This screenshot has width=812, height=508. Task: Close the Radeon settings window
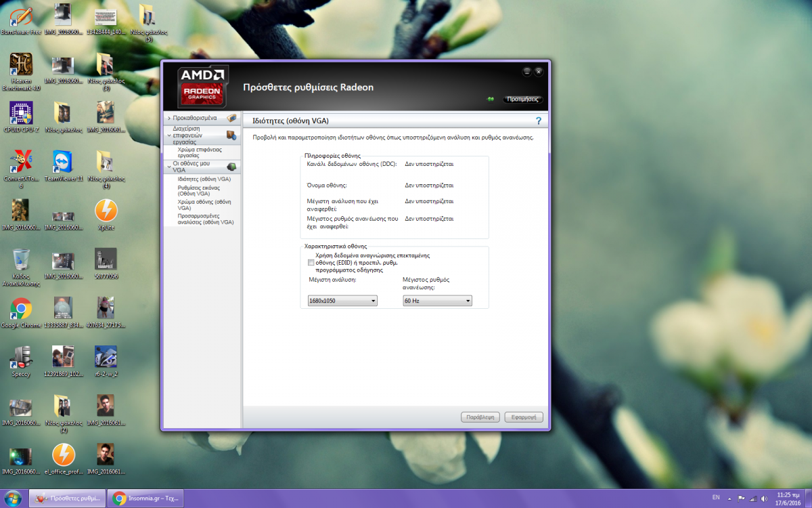pos(539,72)
